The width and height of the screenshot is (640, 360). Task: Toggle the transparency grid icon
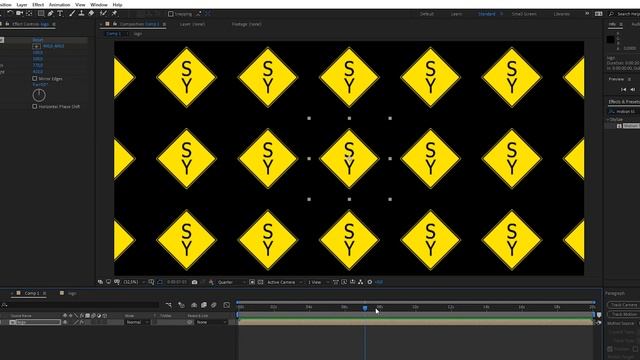coord(260,282)
